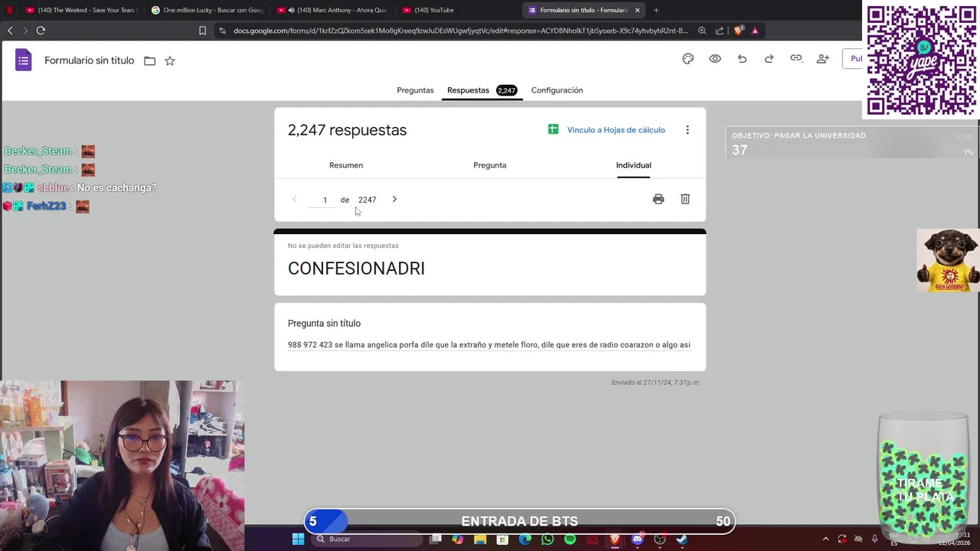Image resolution: width=980 pixels, height=551 pixels.
Task: Close the Formulario sin título tab
Action: [x=637, y=10]
